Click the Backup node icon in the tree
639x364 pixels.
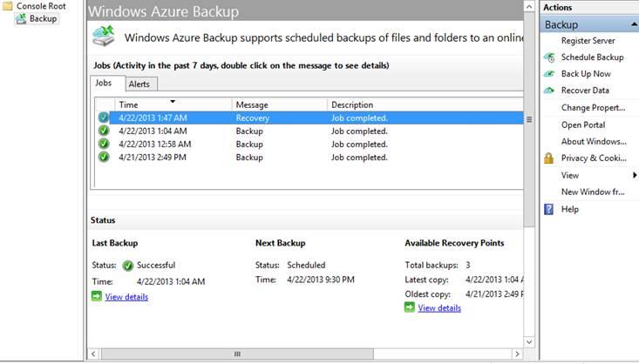pyautogui.click(x=21, y=19)
